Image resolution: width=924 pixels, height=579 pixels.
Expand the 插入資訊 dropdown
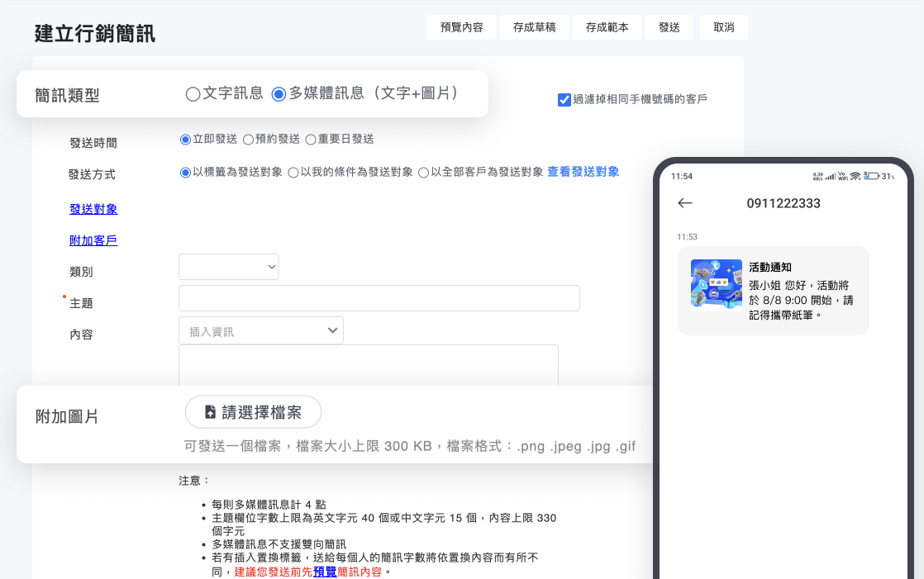coord(261,331)
